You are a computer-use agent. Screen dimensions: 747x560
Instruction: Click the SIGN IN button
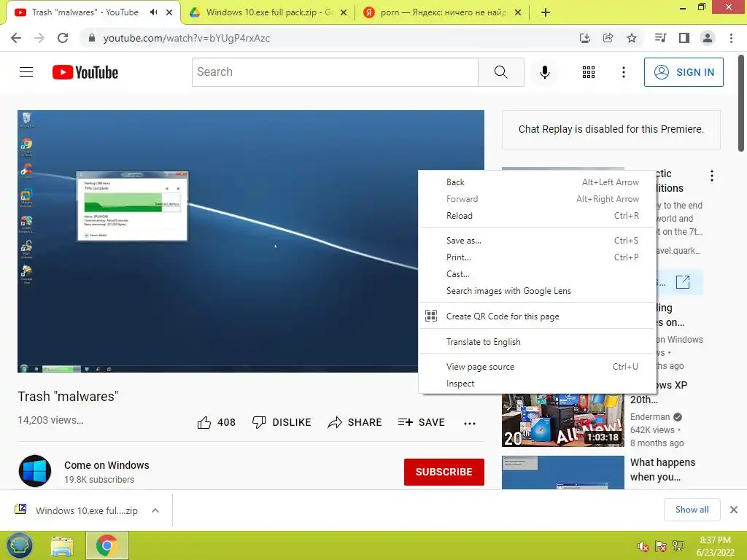pos(684,72)
